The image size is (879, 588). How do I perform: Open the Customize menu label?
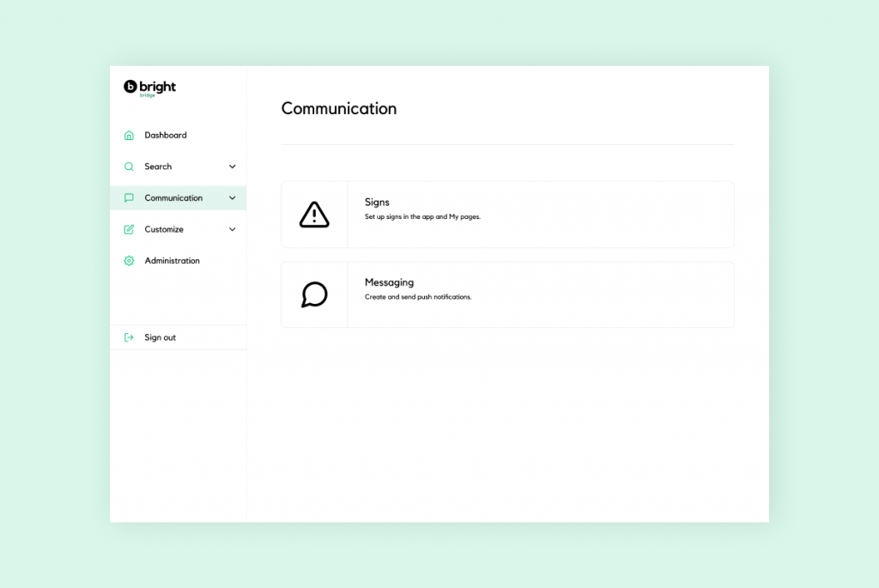[164, 229]
